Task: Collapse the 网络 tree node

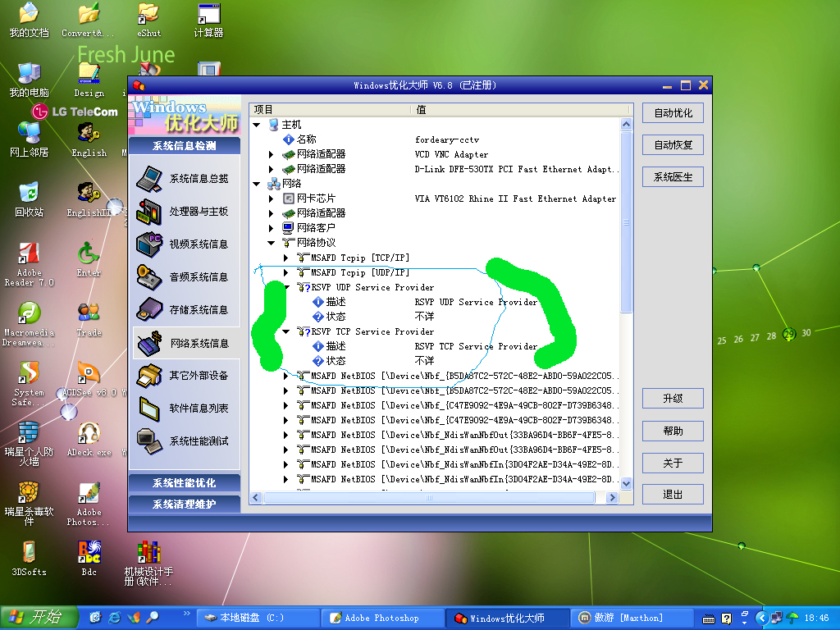Action: [x=257, y=184]
